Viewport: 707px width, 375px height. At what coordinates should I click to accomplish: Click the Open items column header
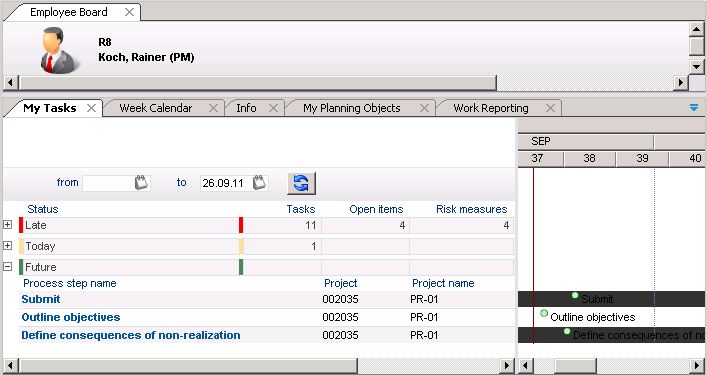(376, 209)
